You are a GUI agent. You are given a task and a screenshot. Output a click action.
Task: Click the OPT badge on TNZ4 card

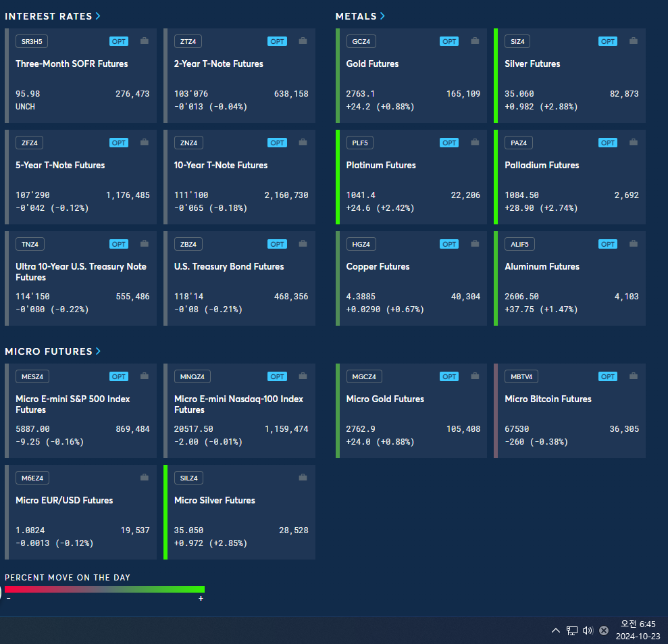tap(119, 244)
